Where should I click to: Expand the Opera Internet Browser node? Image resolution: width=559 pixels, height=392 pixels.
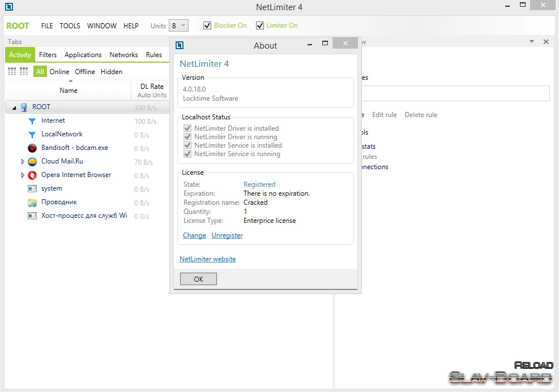pos(23,175)
